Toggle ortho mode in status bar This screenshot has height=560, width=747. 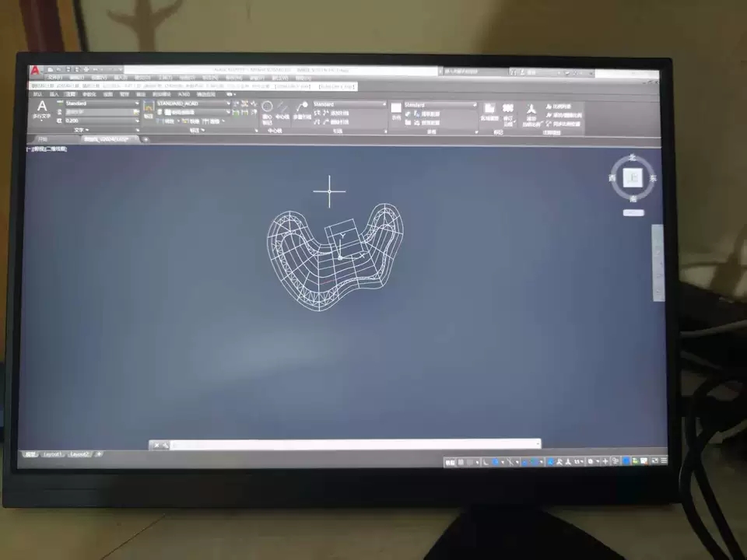click(x=485, y=462)
